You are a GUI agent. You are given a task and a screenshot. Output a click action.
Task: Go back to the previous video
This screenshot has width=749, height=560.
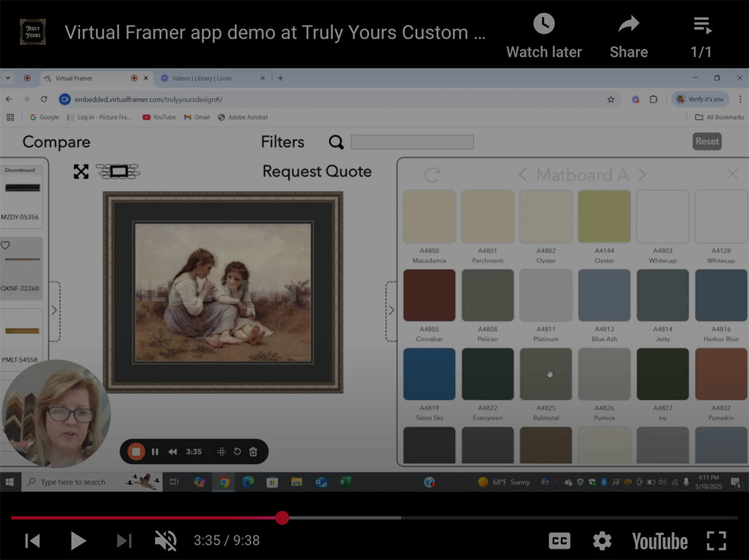tap(32, 541)
